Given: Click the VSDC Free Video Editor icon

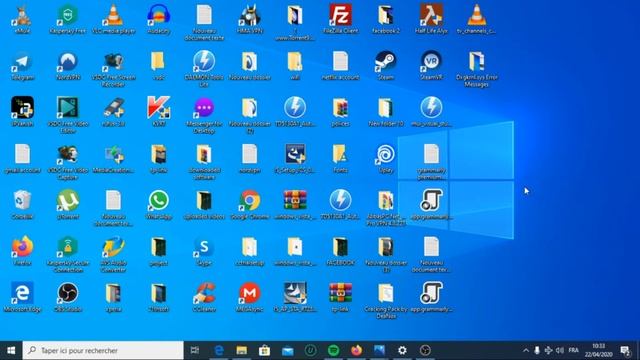Looking at the screenshot, I should click(68, 115).
